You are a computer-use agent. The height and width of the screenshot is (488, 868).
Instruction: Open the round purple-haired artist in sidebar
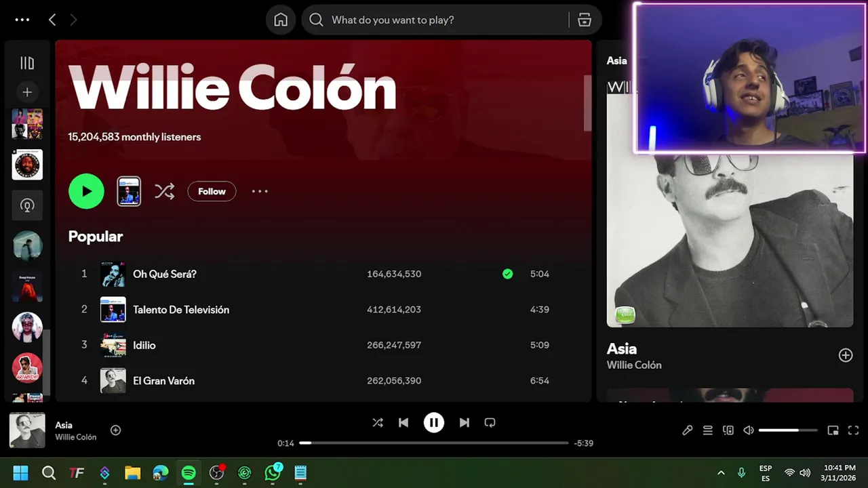[x=27, y=327]
